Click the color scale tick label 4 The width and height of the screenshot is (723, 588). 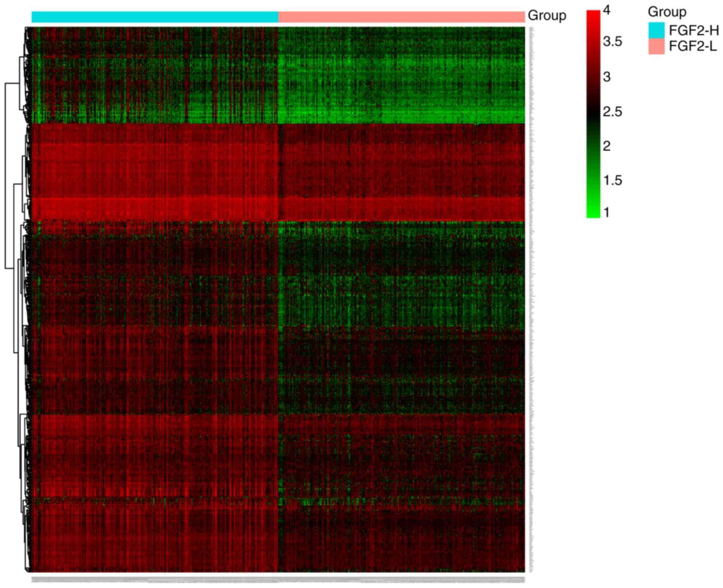(x=607, y=10)
